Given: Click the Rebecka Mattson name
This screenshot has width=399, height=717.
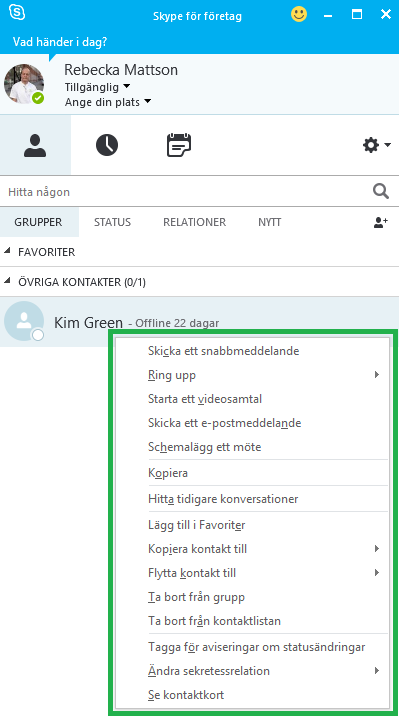Looking at the screenshot, I should tap(121, 70).
